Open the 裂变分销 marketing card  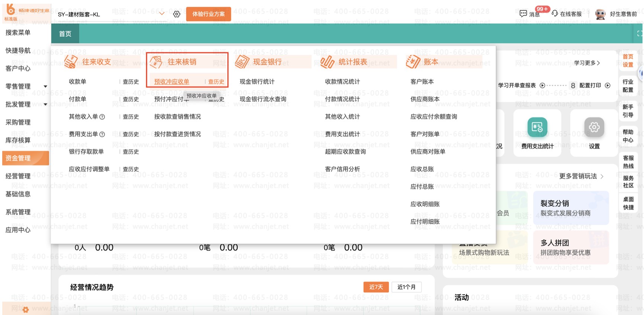pos(571,208)
